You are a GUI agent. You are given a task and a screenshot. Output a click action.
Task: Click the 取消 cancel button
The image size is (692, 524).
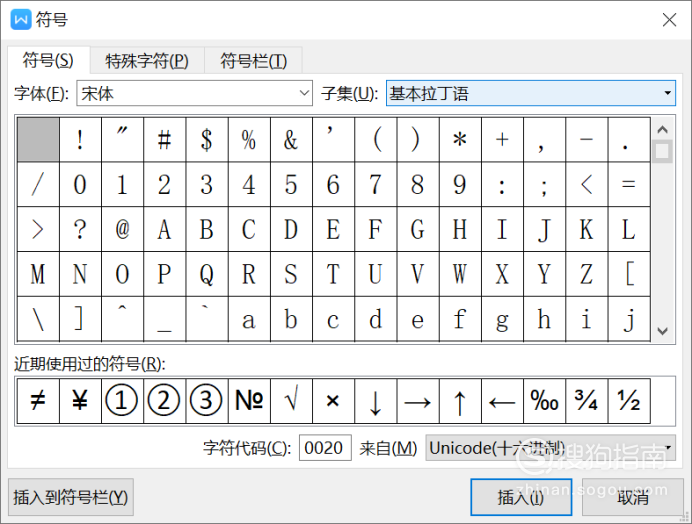coord(633,497)
